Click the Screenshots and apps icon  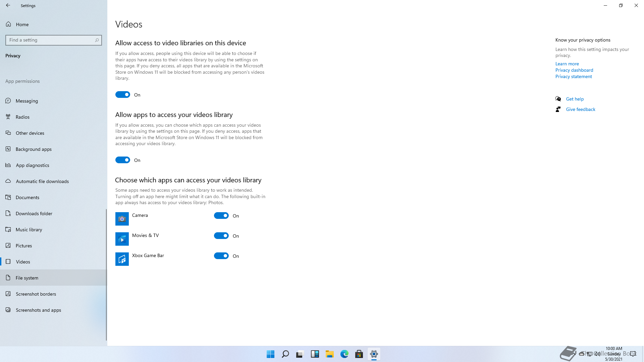8,310
